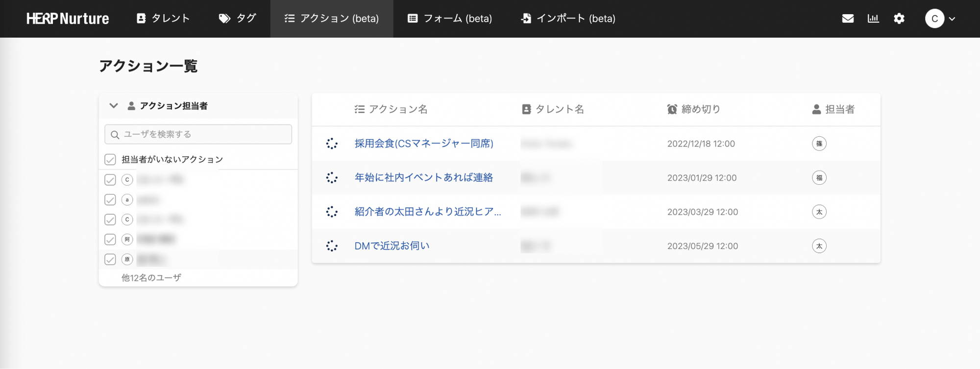Click the ユーザを検索する search field
Screen dimensions: 980x369
click(198, 134)
